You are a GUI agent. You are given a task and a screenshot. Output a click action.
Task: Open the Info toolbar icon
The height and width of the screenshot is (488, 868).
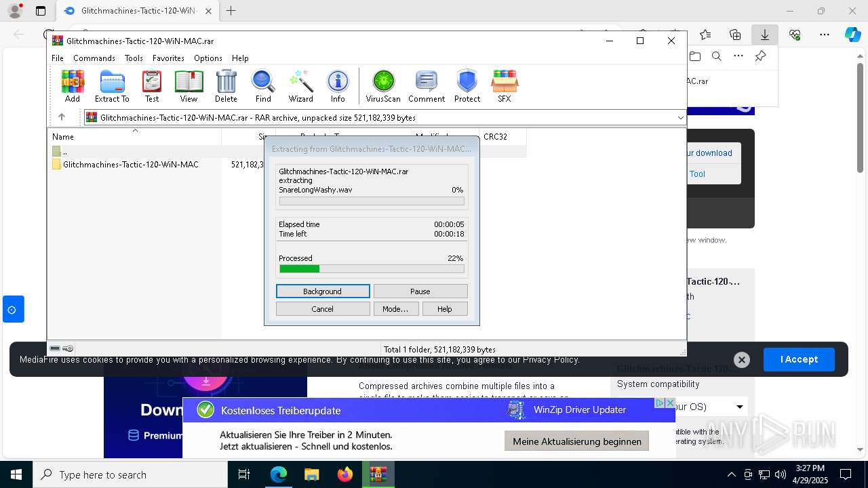tap(338, 86)
